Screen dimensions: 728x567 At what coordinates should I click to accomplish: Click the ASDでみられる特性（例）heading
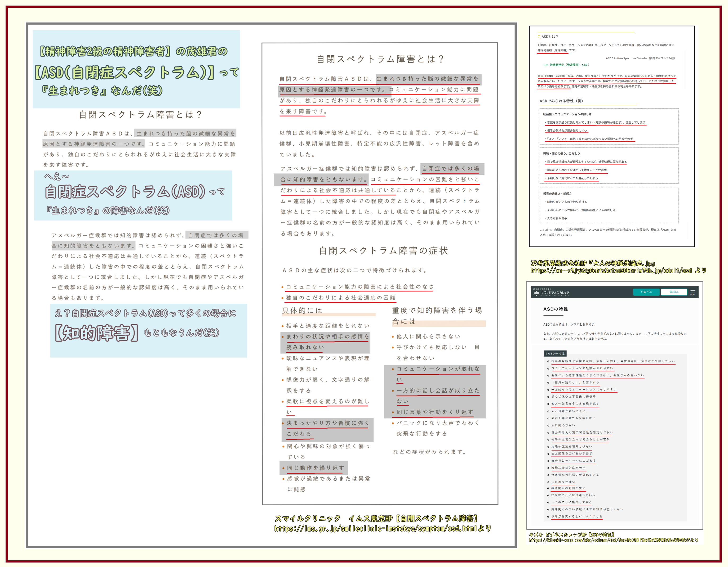tap(561, 101)
